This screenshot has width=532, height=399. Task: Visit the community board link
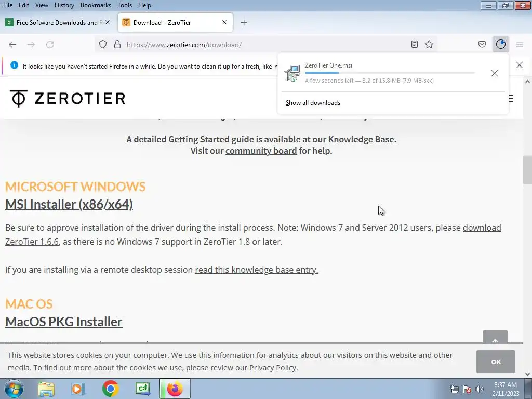(261, 151)
